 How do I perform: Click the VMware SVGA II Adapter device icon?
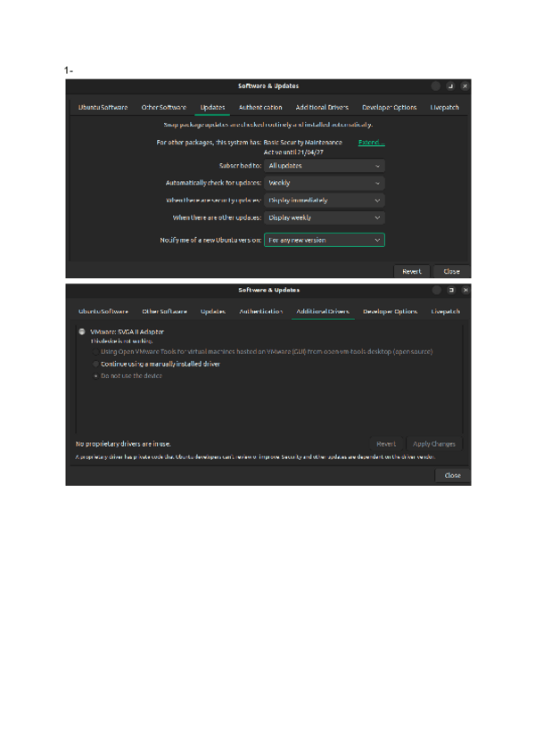click(x=82, y=332)
